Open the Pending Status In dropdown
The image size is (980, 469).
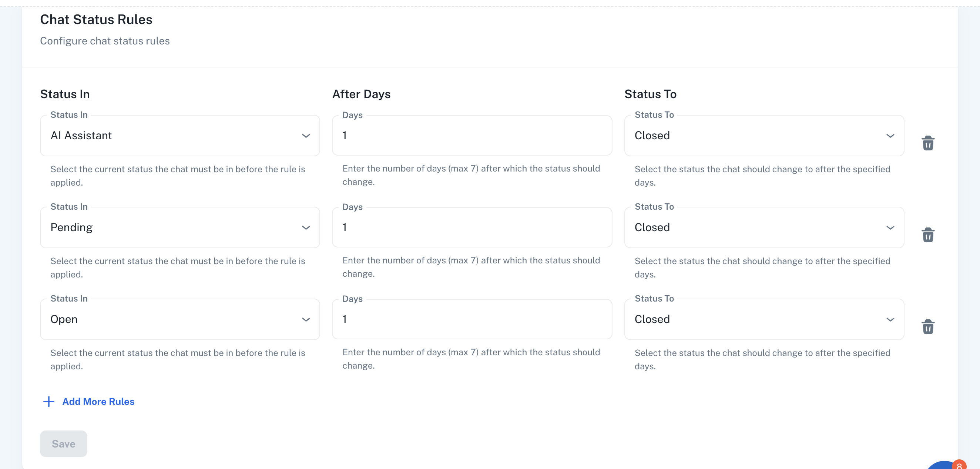(180, 228)
